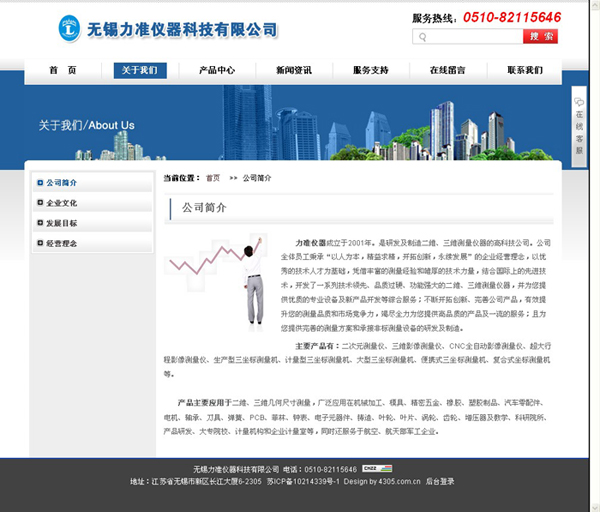600x512 pixels.
Task: Click the 关于我们/About Us banner text
Action: click(x=86, y=125)
